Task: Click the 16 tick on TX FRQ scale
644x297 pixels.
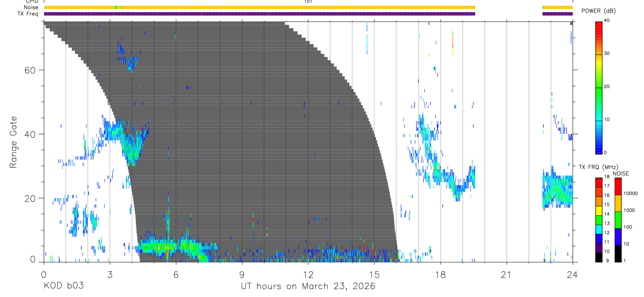Action: (x=607, y=195)
